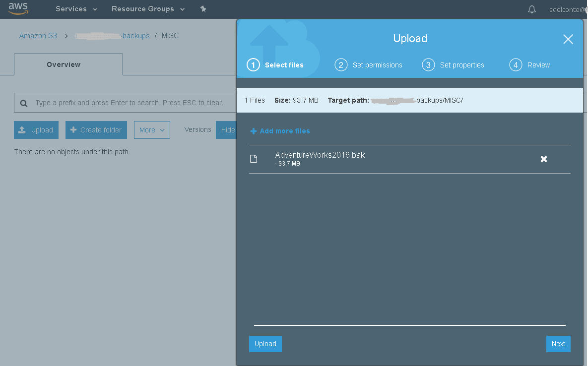The width and height of the screenshot is (588, 366).
Task: Click the Versions label
Action: [197, 129]
